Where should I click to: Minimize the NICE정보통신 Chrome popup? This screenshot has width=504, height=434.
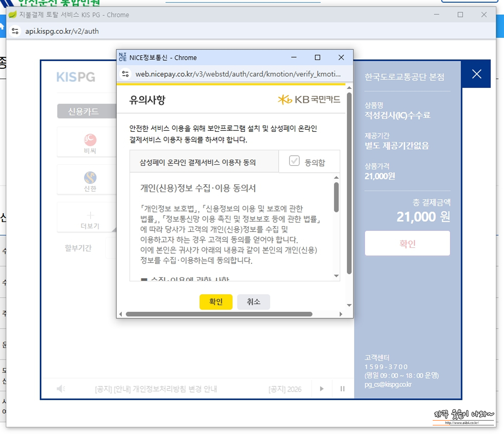(x=294, y=57)
